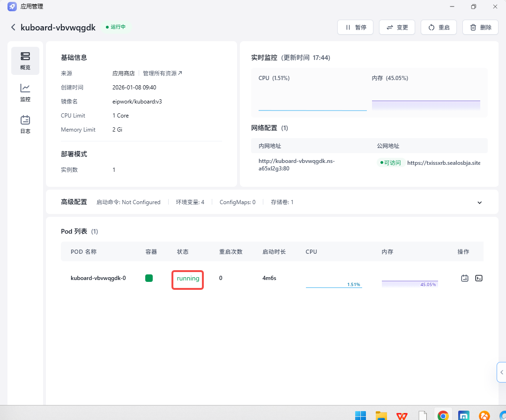Viewport: 506px width, 420px height.
Task: Click the POD 名称 column header
Action: [83, 251]
